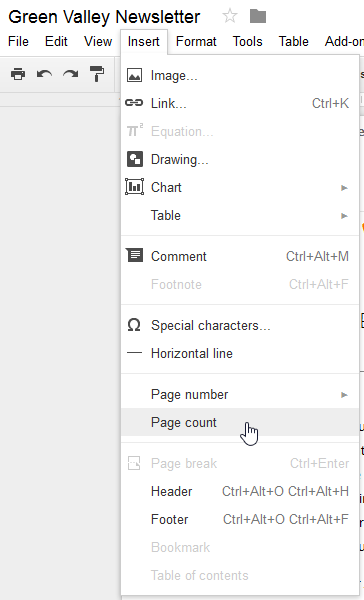Select the paint format roller icon

point(97,74)
